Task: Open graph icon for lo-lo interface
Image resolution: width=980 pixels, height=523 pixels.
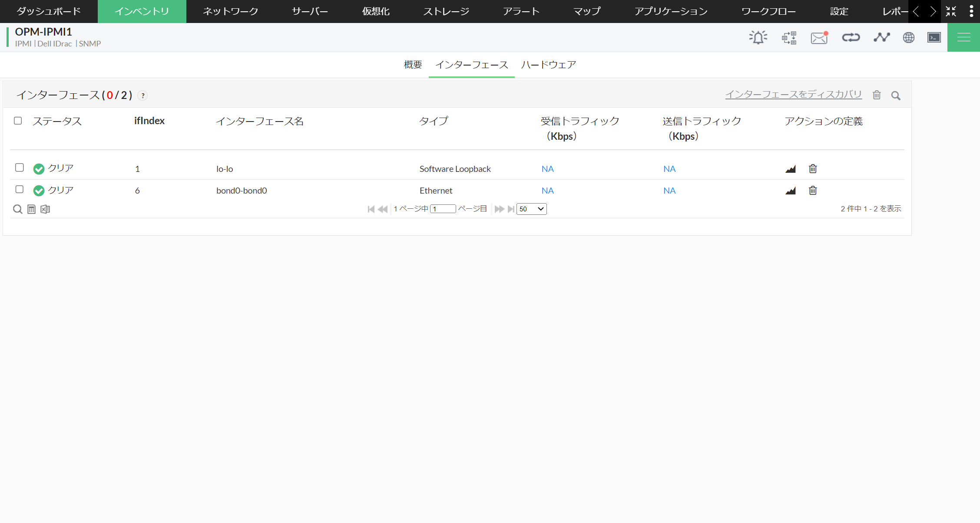Action: pos(791,169)
